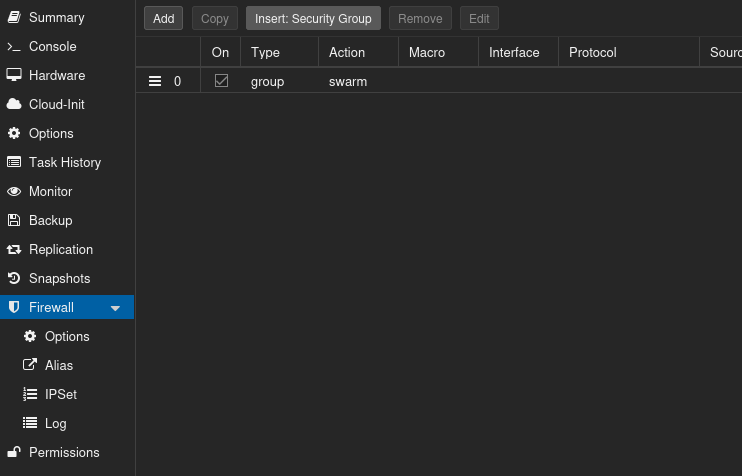Collapse the Firewall menu arrow
Viewport: 742px width, 476px height.
pos(115,308)
